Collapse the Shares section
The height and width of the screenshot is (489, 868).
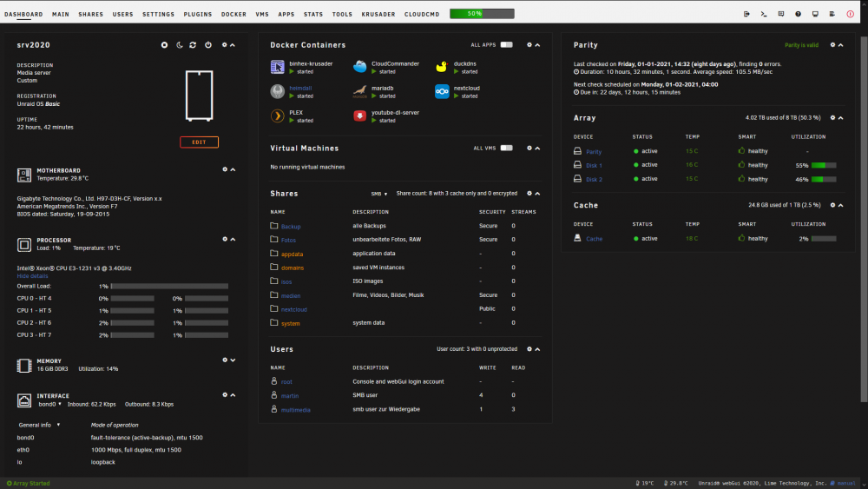[x=537, y=194]
